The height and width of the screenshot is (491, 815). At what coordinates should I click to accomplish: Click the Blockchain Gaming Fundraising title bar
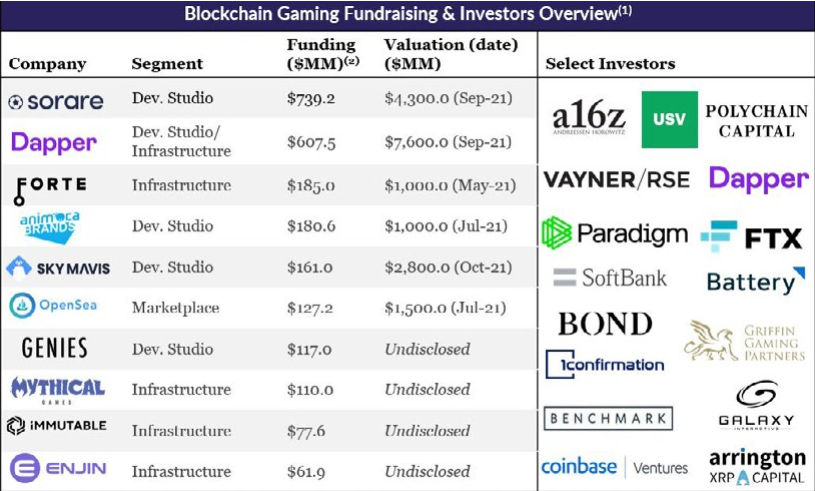(408, 14)
